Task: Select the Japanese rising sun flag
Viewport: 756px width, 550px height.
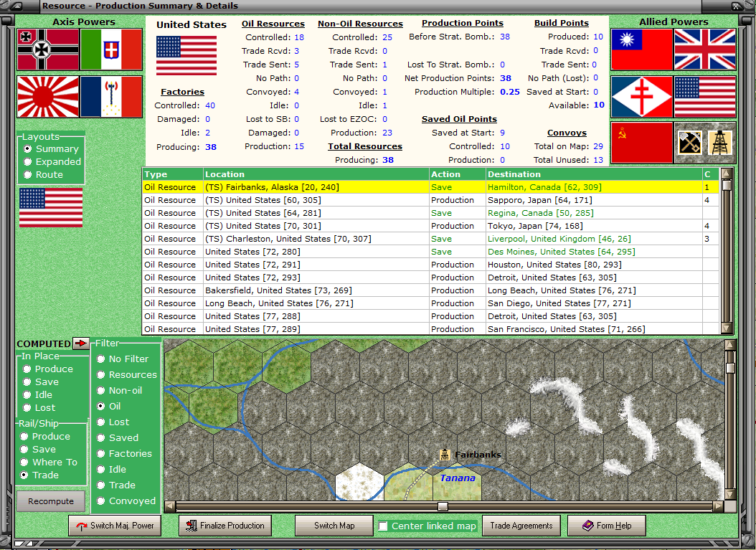Action: pos(48,97)
